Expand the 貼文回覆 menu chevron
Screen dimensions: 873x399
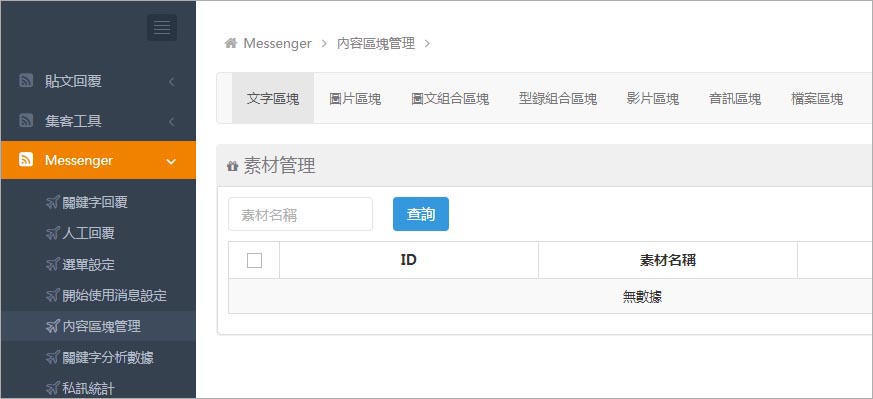coord(171,81)
